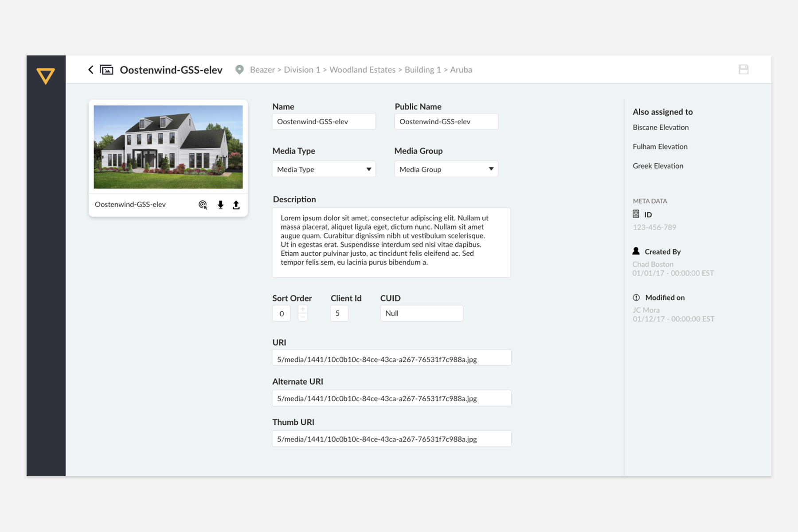Focus the CUID field showing Null
The image size is (798, 532).
pos(422,313)
